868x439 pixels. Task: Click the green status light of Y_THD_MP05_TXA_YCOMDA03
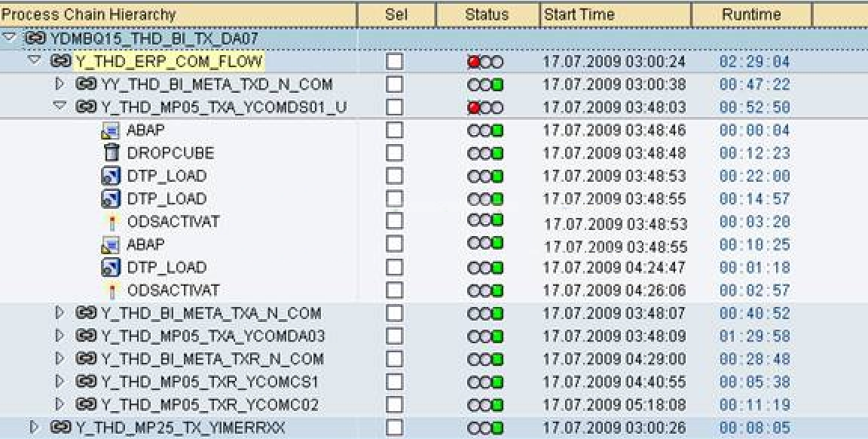click(497, 336)
